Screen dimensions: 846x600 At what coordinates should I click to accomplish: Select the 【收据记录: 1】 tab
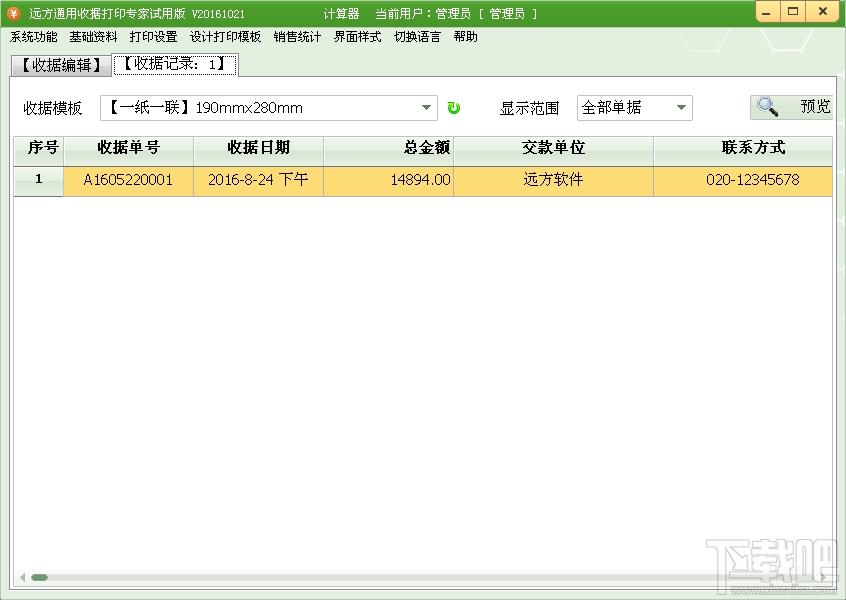175,65
